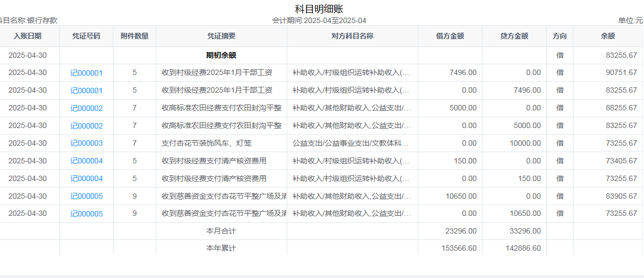
Task: Open 记000005 link in the debit 10650.00 row
Action: pos(86,197)
